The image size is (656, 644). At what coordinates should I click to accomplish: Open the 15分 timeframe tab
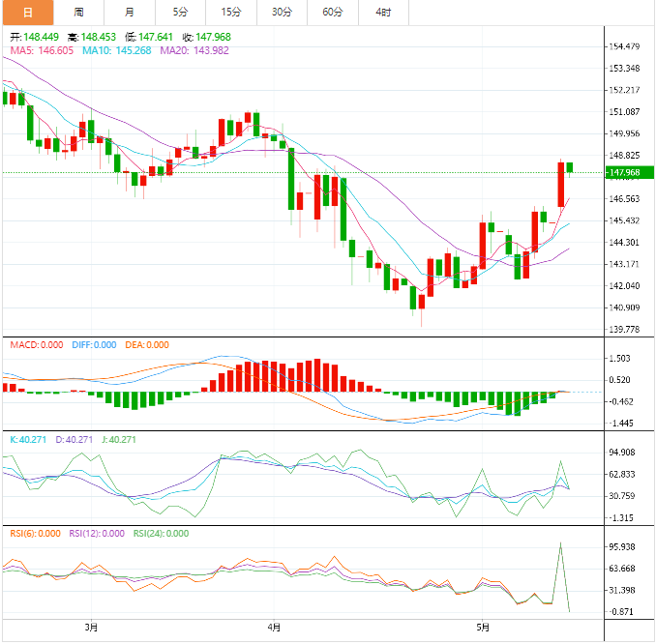(x=231, y=13)
